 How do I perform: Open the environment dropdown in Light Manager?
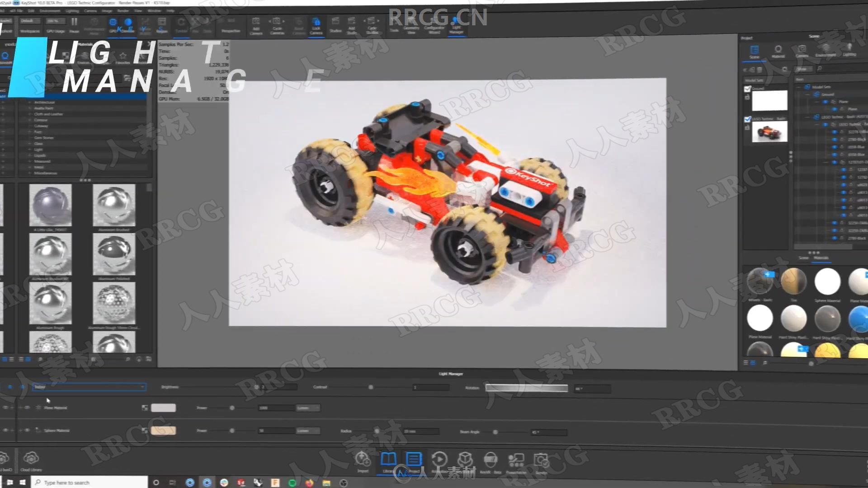(x=89, y=387)
